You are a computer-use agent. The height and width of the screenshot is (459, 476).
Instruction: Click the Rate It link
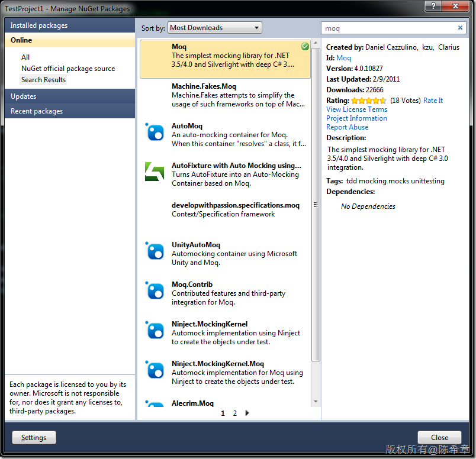tap(433, 101)
